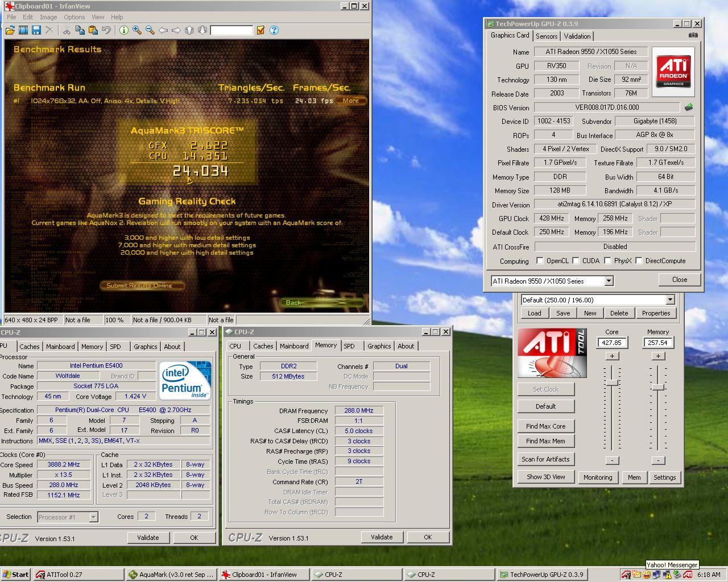This screenshot has width=728, height=582.
Task: Click the Copy icon in IrfanView toolbar
Action: click(80, 30)
